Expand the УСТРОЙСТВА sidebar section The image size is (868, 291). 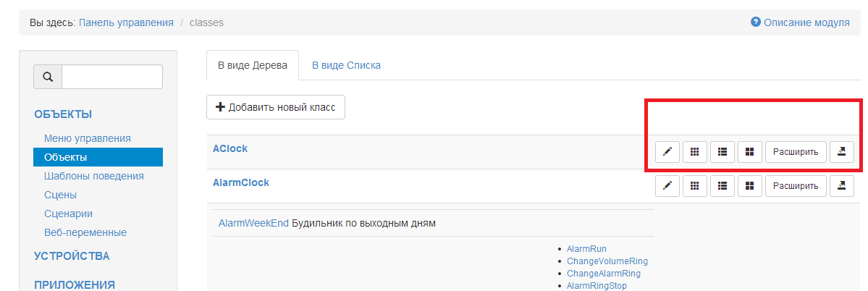pyautogui.click(x=72, y=256)
